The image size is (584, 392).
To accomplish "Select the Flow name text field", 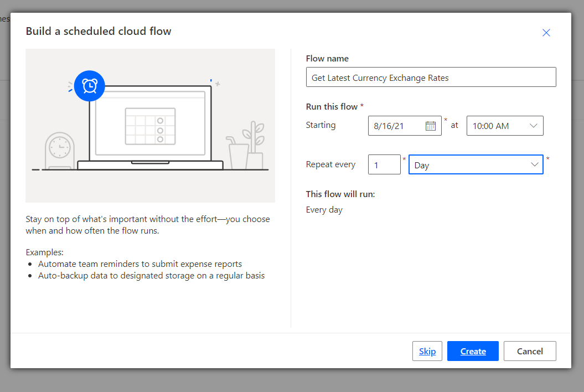I will [431, 76].
